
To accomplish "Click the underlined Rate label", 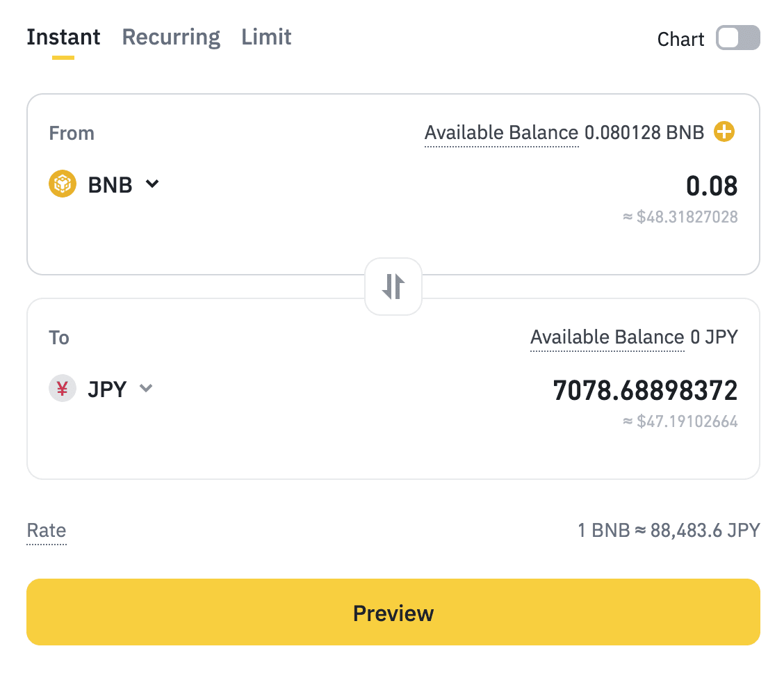I will click(x=47, y=531).
